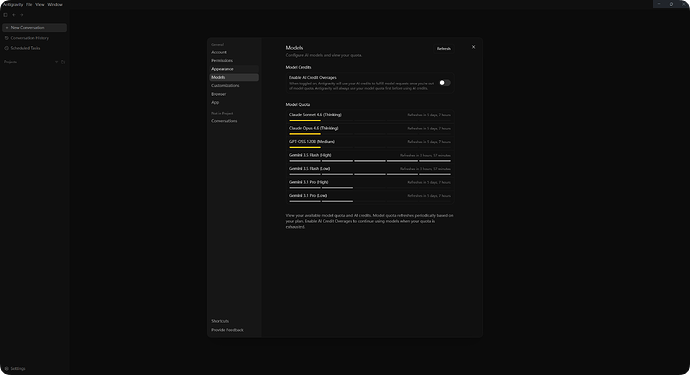The width and height of the screenshot is (690, 375).
Task: Click the Claude Opus 4.6 quota bar
Action: pyautogui.click(x=370, y=134)
